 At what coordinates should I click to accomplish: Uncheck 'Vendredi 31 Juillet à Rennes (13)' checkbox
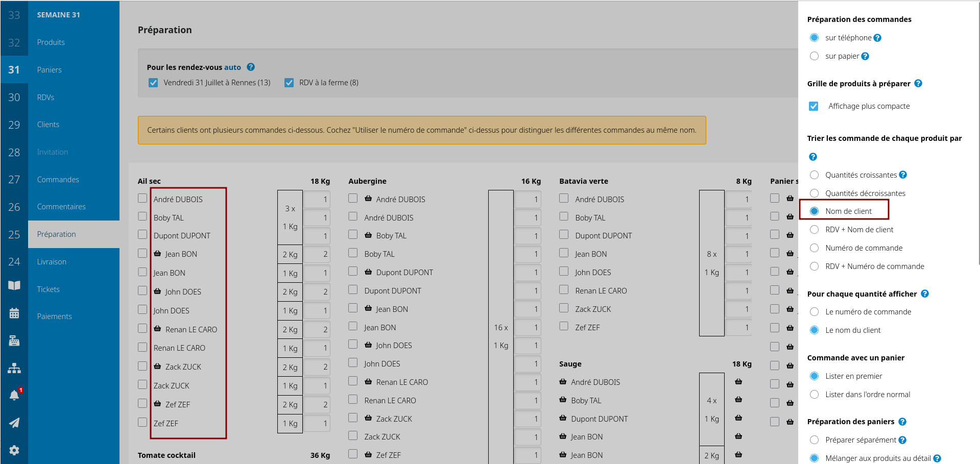[x=153, y=83]
